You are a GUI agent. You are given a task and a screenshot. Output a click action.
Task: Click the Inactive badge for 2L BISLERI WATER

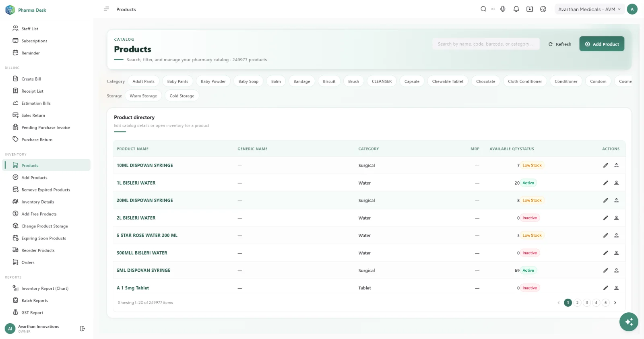click(530, 218)
